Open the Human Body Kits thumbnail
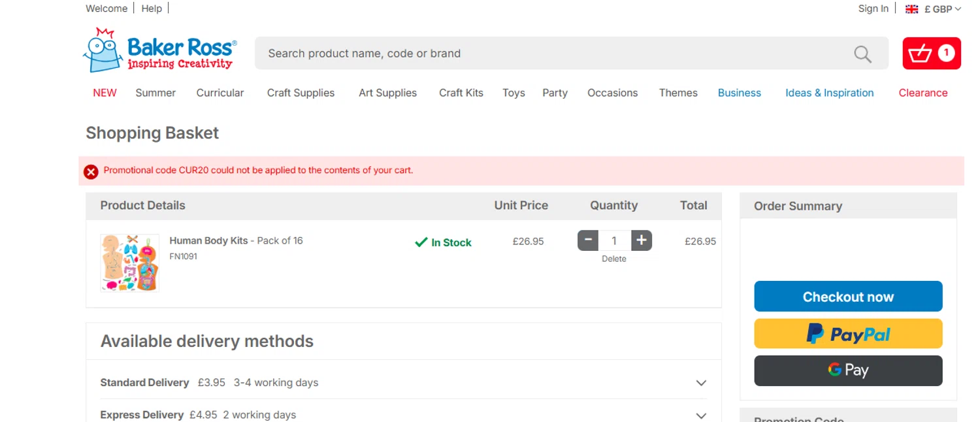 click(x=129, y=263)
